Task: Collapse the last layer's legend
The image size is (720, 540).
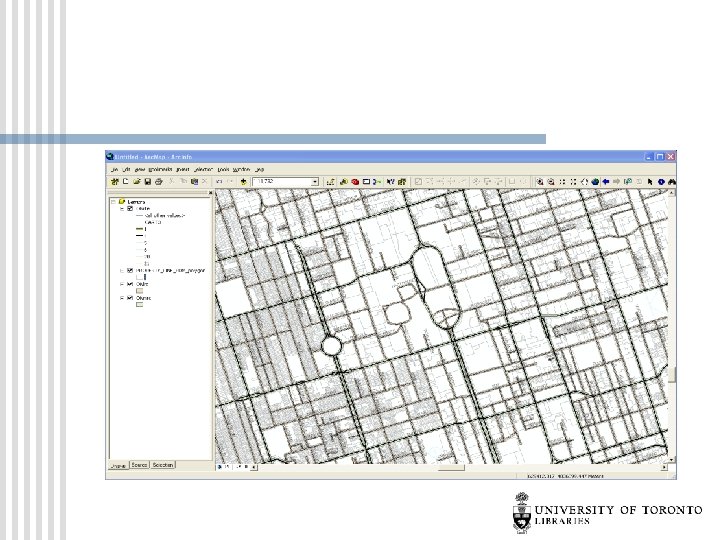Action: (122, 298)
